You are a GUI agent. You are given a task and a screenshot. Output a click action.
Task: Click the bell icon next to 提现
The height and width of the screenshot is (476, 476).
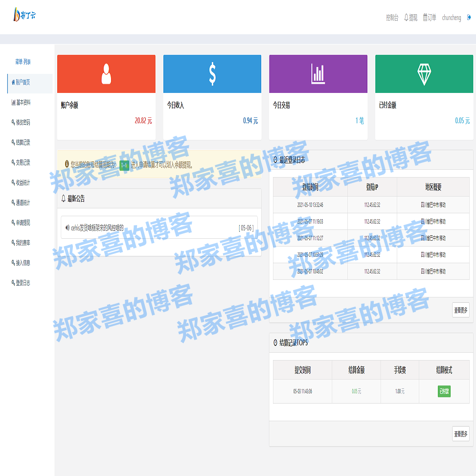406,17
